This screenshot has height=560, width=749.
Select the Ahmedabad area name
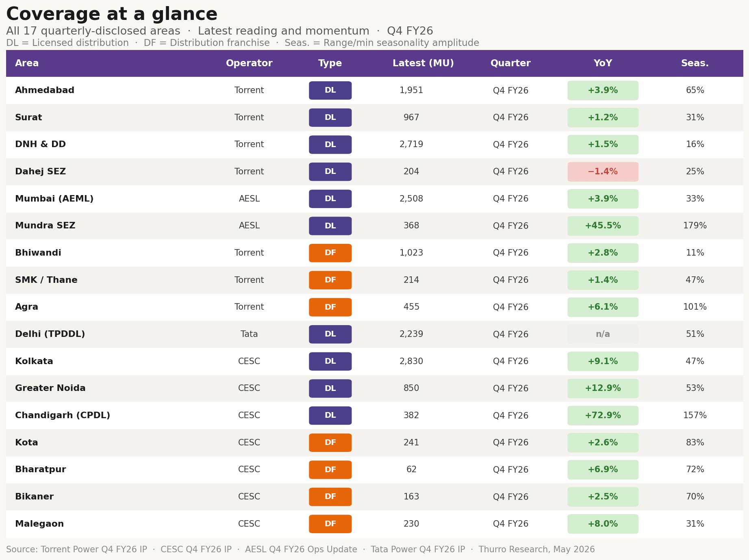tap(45, 90)
